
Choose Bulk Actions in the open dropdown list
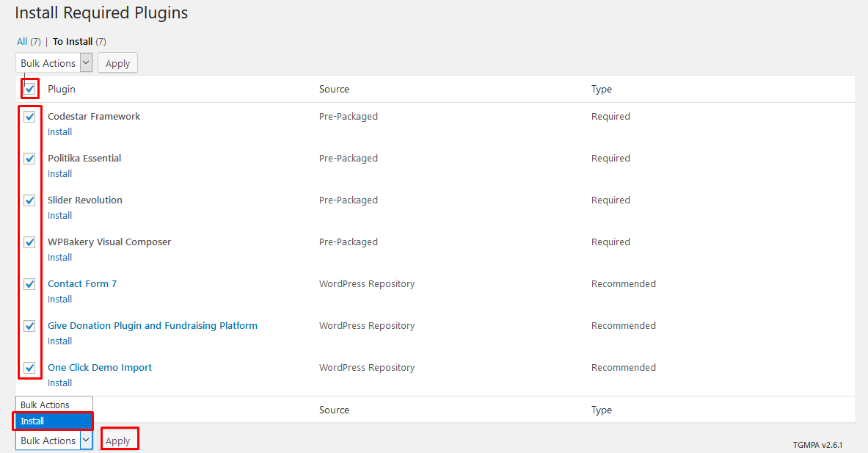tap(54, 405)
